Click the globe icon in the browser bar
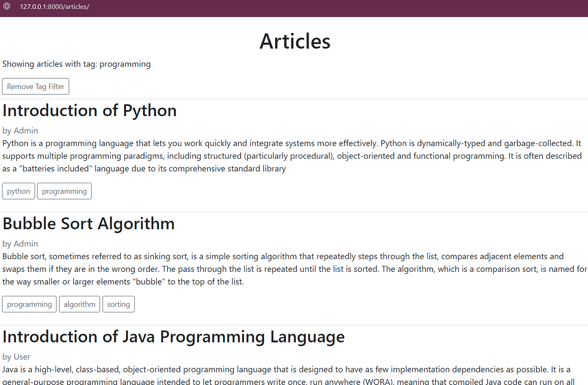The height and width of the screenshot is (385, 588). (x=7, y=7)
